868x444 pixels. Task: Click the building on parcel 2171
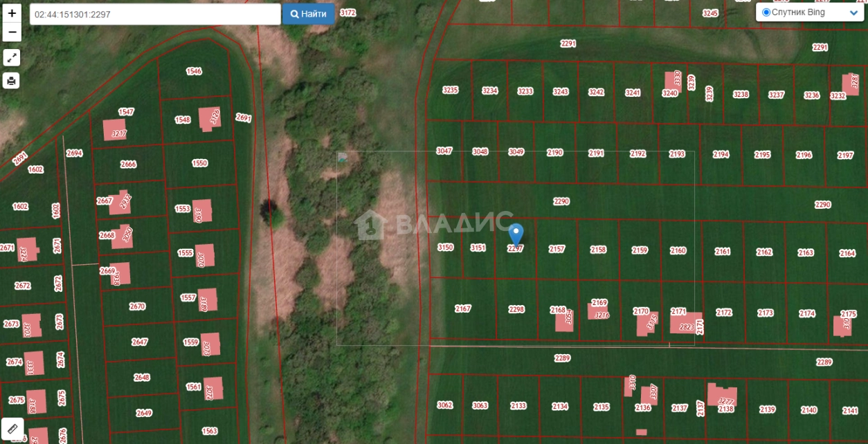685,324
